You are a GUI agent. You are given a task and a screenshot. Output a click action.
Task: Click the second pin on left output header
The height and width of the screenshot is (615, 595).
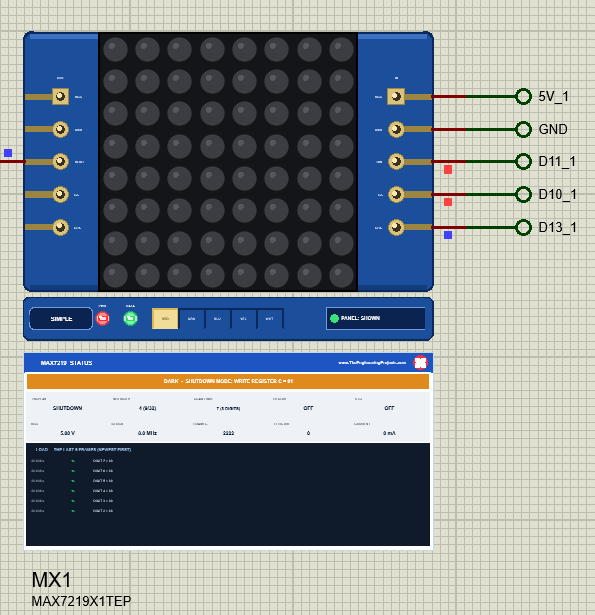(60, 129)
